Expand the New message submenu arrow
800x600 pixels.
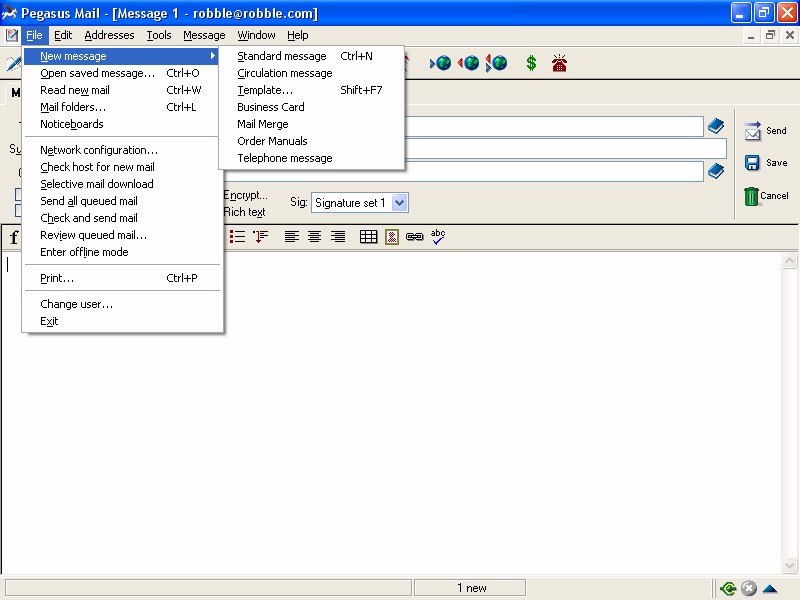point(213,56)
